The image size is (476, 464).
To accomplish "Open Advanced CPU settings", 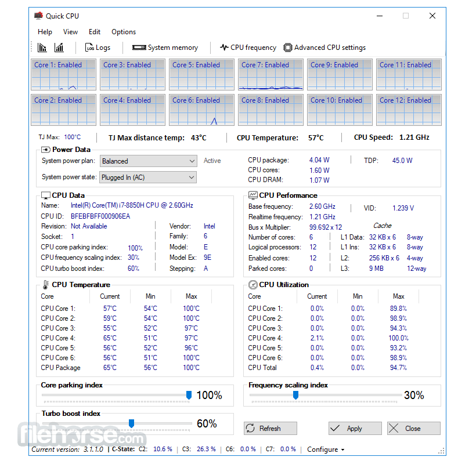I will tap(324, 48).
